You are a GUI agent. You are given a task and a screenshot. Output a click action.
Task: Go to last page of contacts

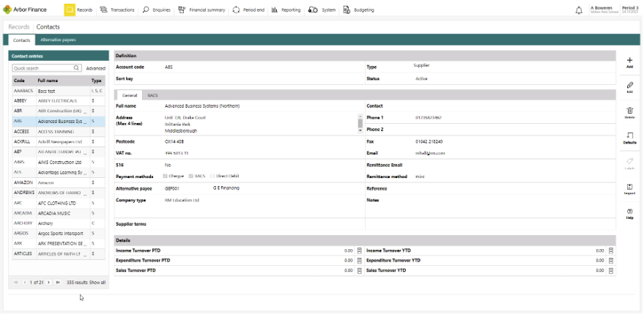pyautogui.click(x=58, y=283)
